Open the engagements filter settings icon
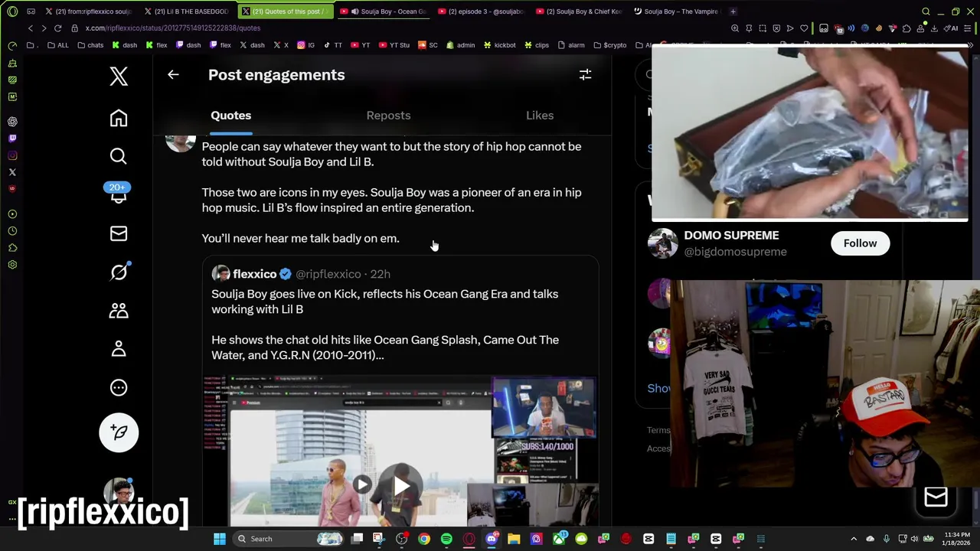This screenshot has width=980, height=551. (x=585, y=75)
